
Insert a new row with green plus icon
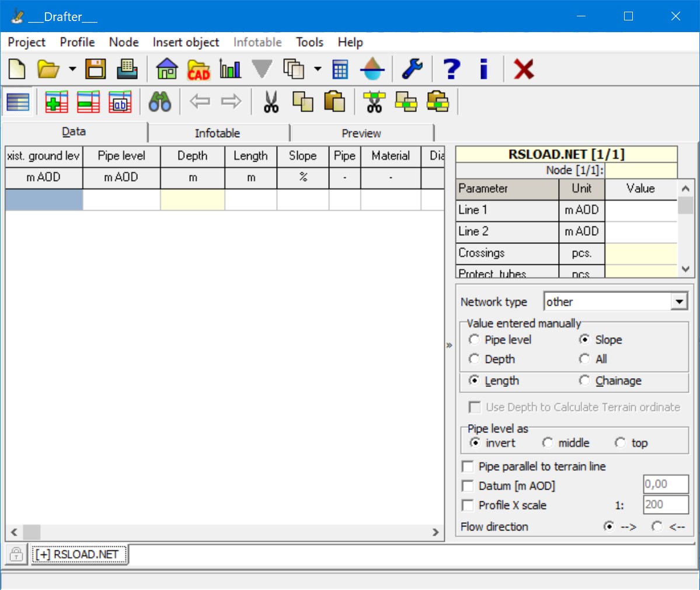click(55, 101)
